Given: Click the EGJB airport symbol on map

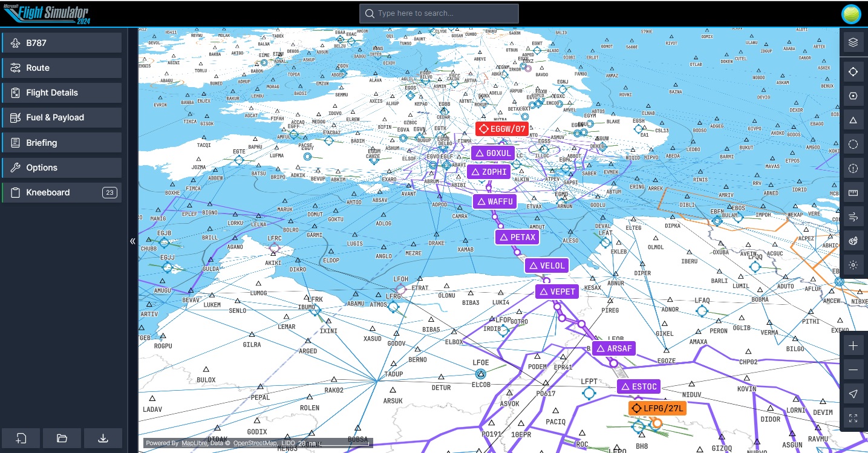Looking at the screenshot, I should [164, 242].
